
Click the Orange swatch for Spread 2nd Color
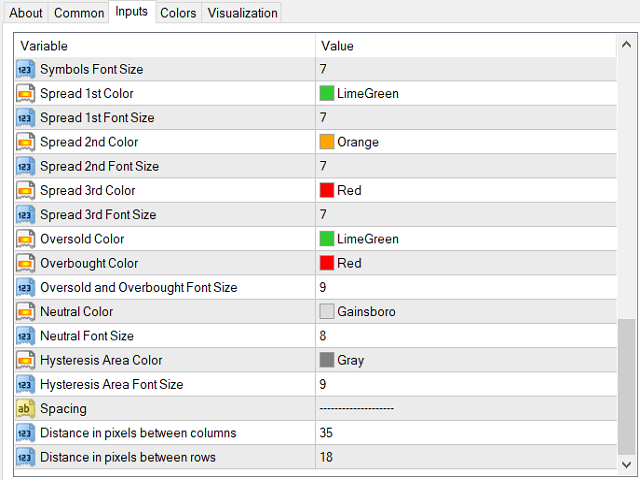(327, 142)
